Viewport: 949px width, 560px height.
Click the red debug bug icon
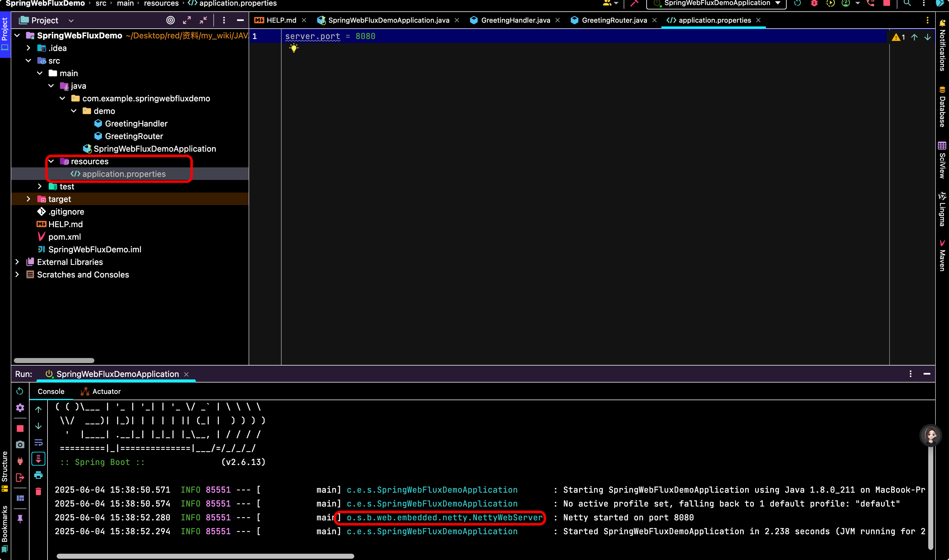[814, 3]
